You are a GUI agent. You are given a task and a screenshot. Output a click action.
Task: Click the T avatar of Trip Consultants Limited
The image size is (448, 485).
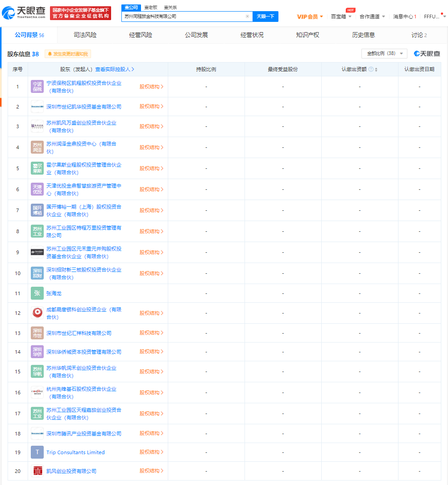37,452
